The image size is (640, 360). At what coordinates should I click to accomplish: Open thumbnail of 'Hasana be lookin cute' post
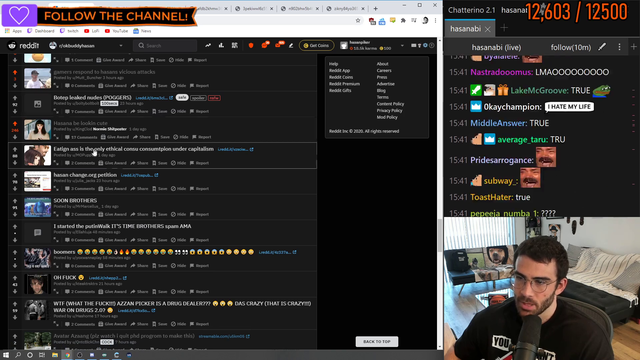(38, 130)
